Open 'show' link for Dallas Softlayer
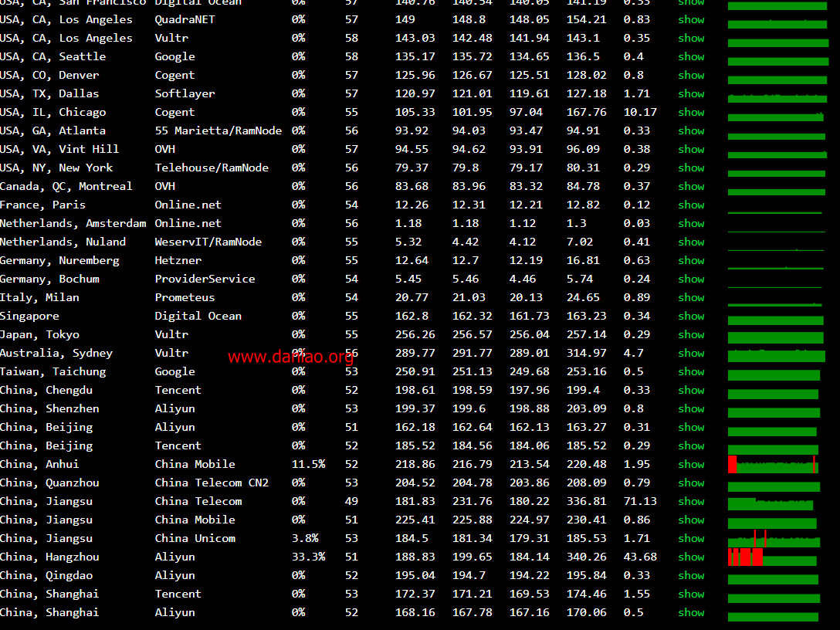Viewport: 840px width, 630px height. coord(691,93)
